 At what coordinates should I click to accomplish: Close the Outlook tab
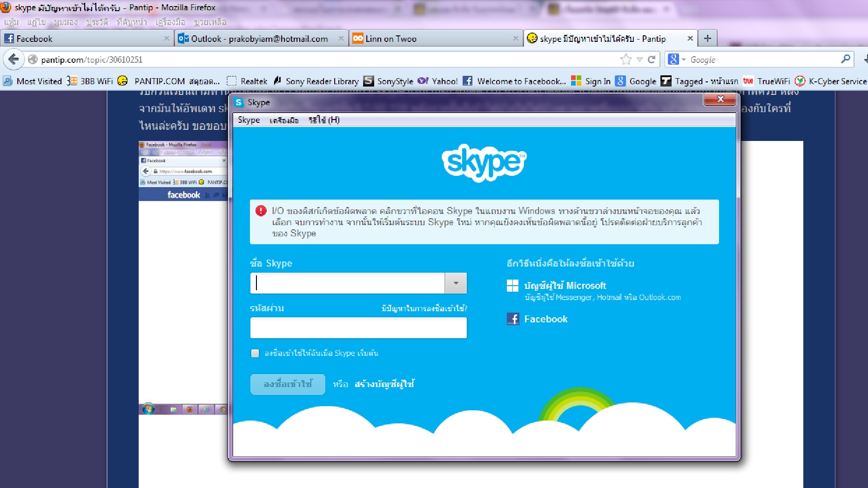pyautogui.click(x=341, y=39)
